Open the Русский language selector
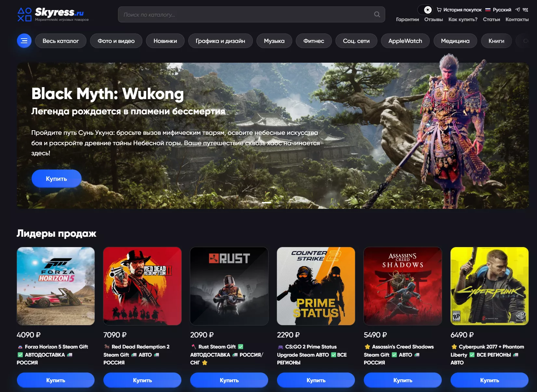Screen dimensions: 537x392 498,10
